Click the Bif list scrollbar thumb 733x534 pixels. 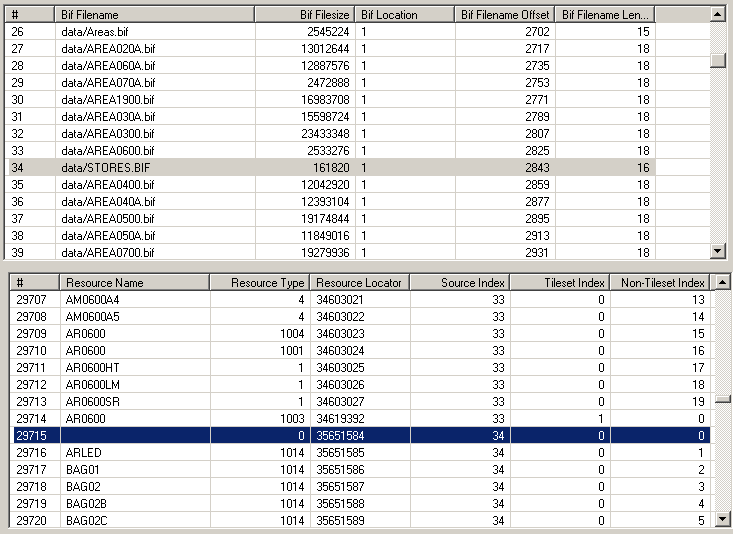coord(718,60)
